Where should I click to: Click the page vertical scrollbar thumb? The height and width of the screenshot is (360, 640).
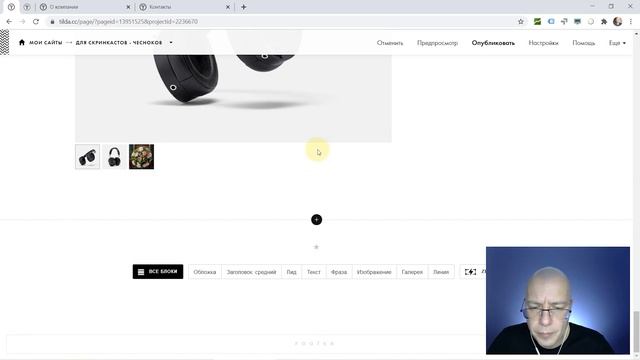(x=636, y=333)
